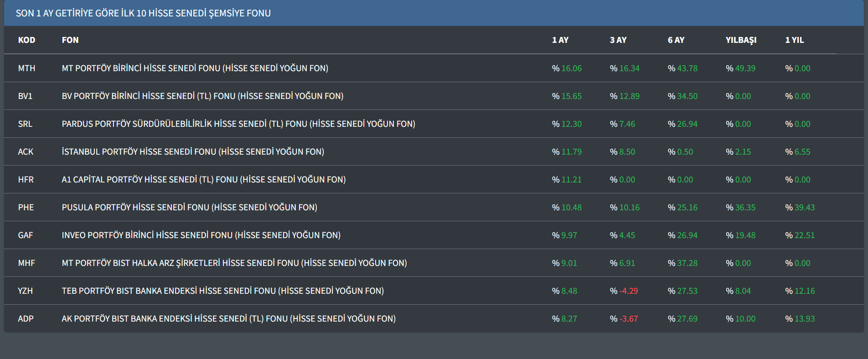The width and height of the screenshot is (868, 359).
Task: Open Pusula Portföy Hisse Senedi Fonu
Action: tap(189, 208)
